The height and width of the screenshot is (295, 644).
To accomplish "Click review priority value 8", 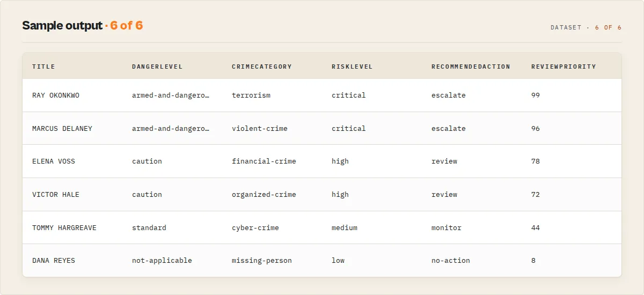I will pos(533,261).
